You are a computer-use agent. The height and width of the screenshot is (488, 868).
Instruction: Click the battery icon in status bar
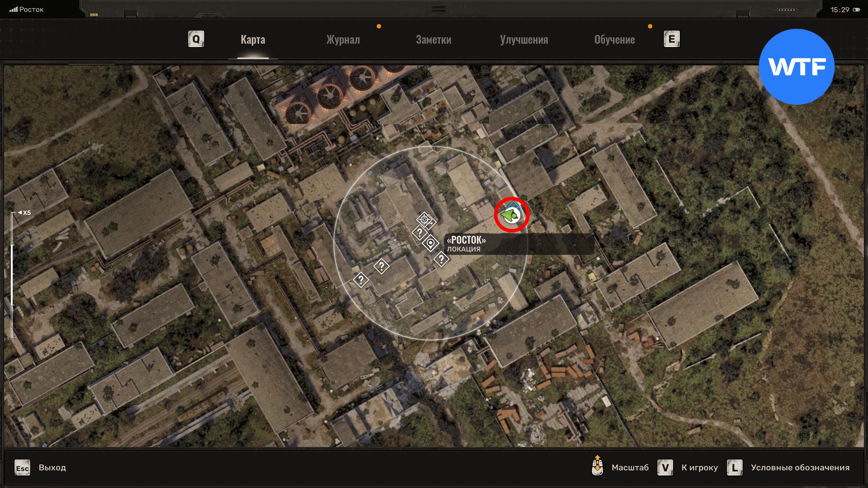(856, 10)
